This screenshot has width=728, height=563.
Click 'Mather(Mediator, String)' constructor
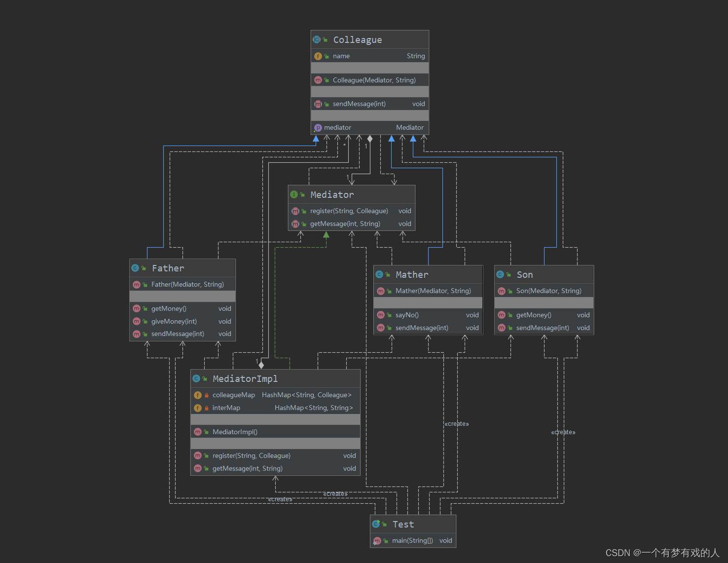pos(433,291)
